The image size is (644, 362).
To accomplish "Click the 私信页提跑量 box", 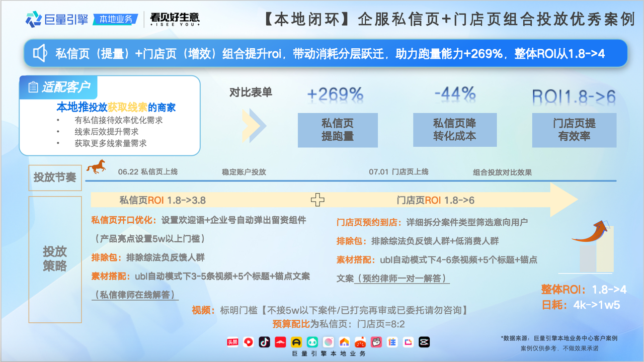I will (338, 130).
